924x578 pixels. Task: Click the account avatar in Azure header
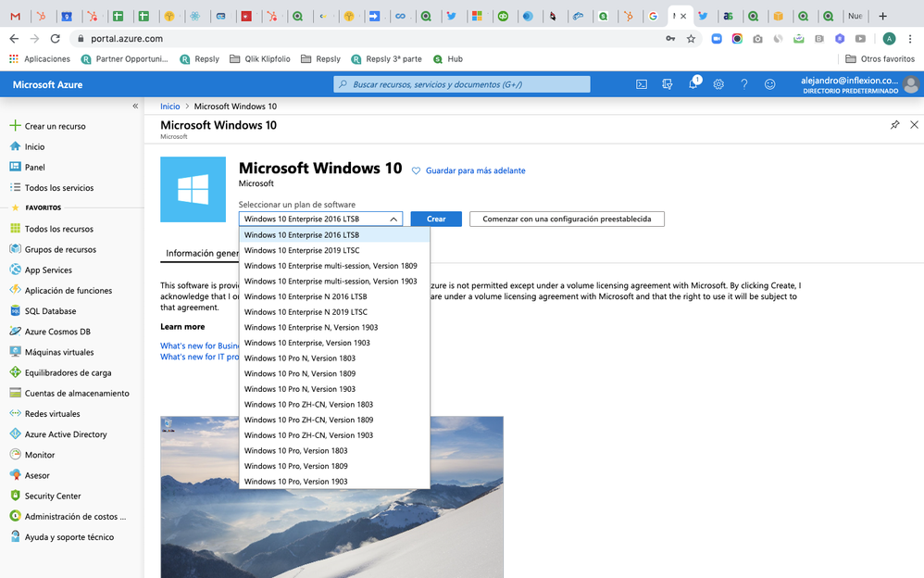pos(911,84)
